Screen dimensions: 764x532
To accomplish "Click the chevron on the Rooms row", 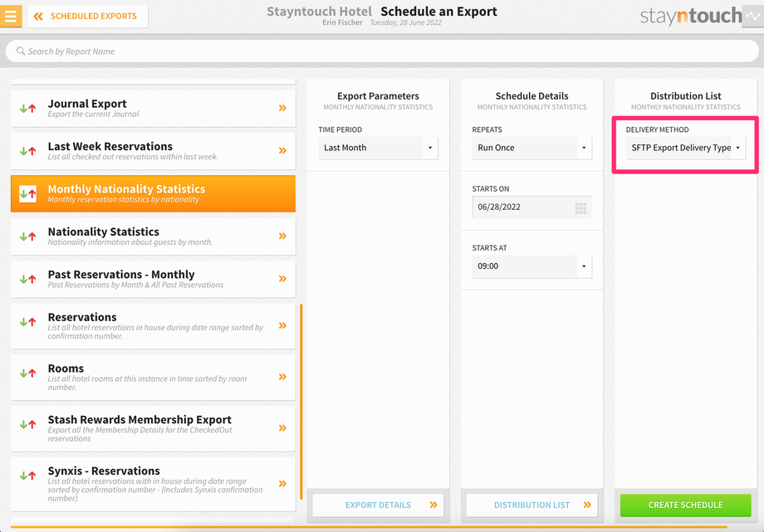I will (x=282, y=377).
